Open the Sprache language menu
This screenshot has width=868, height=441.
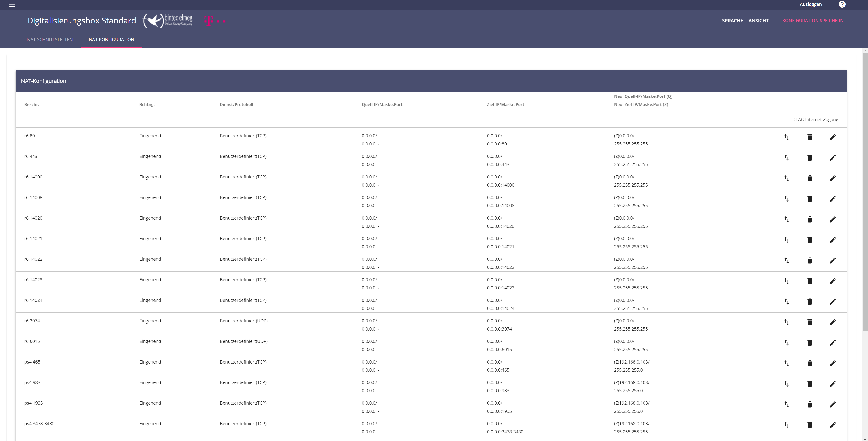click(732, 21)
